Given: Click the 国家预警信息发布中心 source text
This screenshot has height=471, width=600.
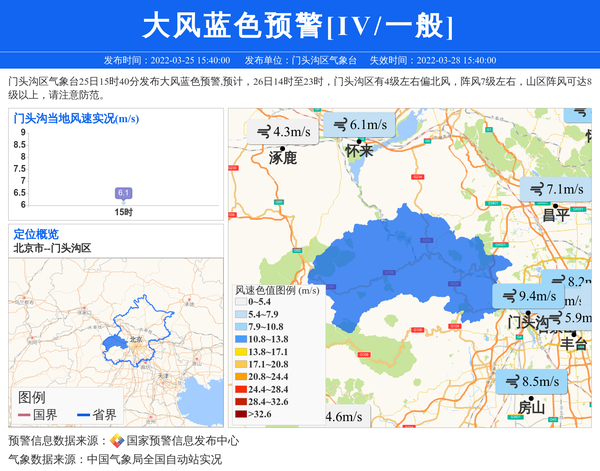Looking at the screenshot, I should tap(182, 441).
